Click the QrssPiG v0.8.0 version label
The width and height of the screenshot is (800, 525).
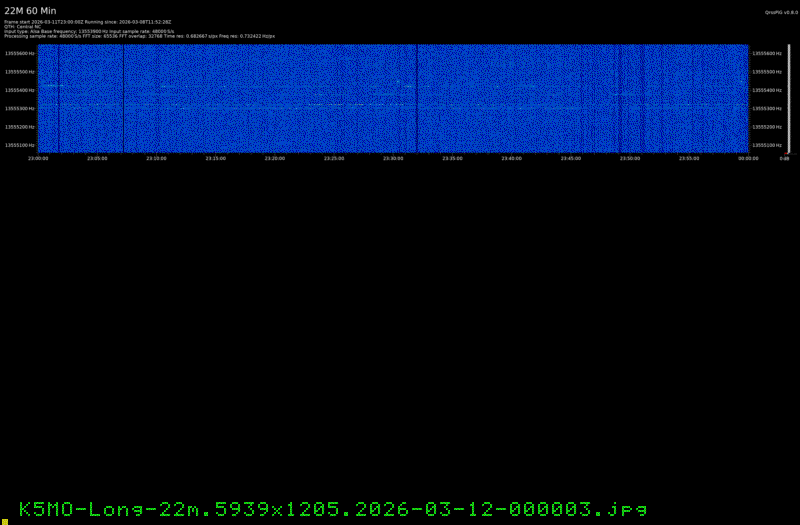click(780, 13)
